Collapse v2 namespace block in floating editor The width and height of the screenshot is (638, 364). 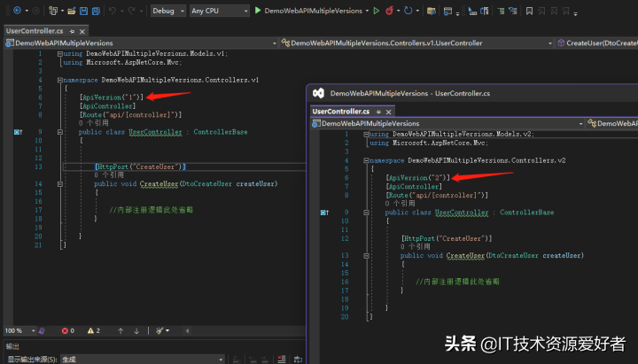[x=366, y=160]
